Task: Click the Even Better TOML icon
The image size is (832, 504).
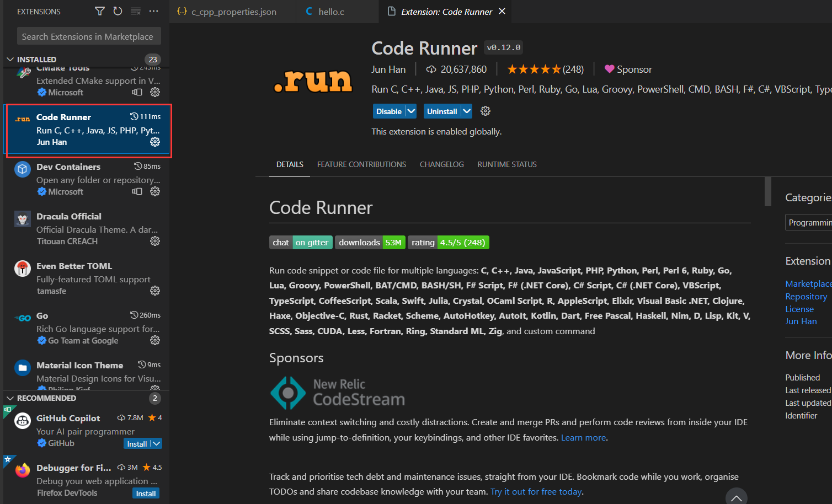Action: (23, 269)
